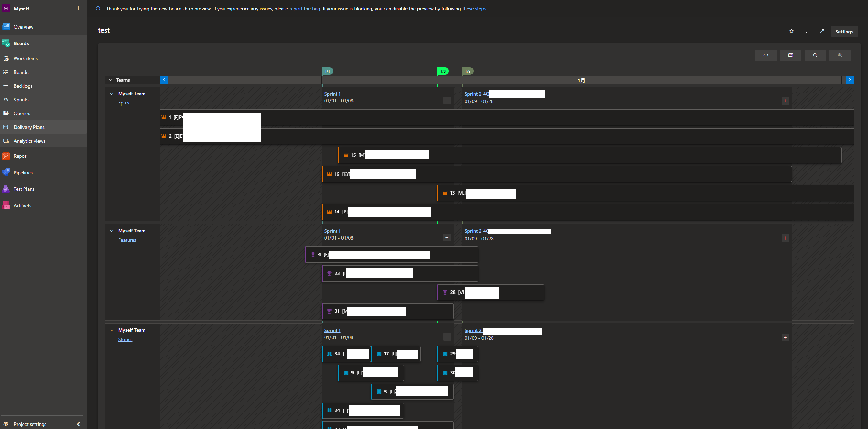Collapse the Teams header chevron
The image size is (868, 429).
coord(111,80)
